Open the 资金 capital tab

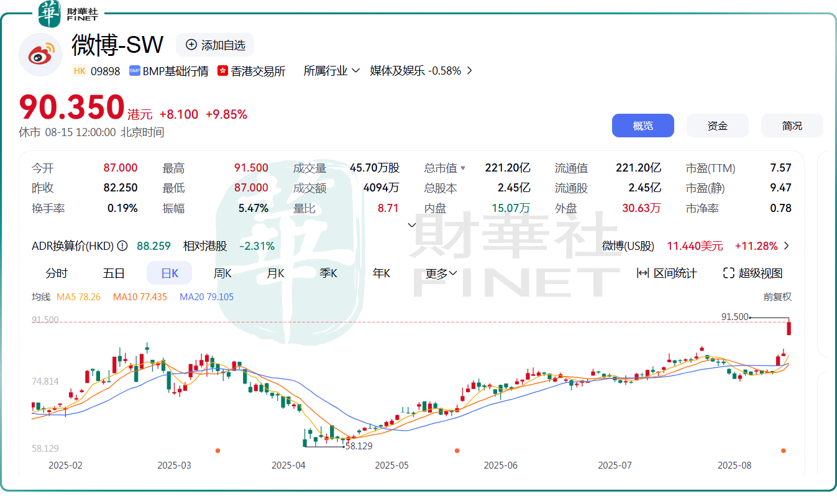tap(718, 126)
